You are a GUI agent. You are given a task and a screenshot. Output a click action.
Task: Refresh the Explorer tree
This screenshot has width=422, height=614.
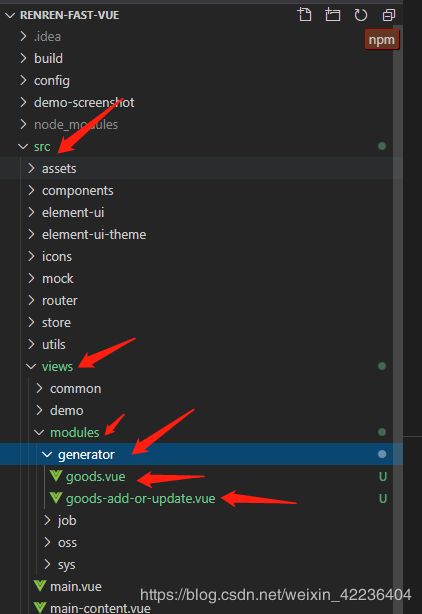(361, 15)
